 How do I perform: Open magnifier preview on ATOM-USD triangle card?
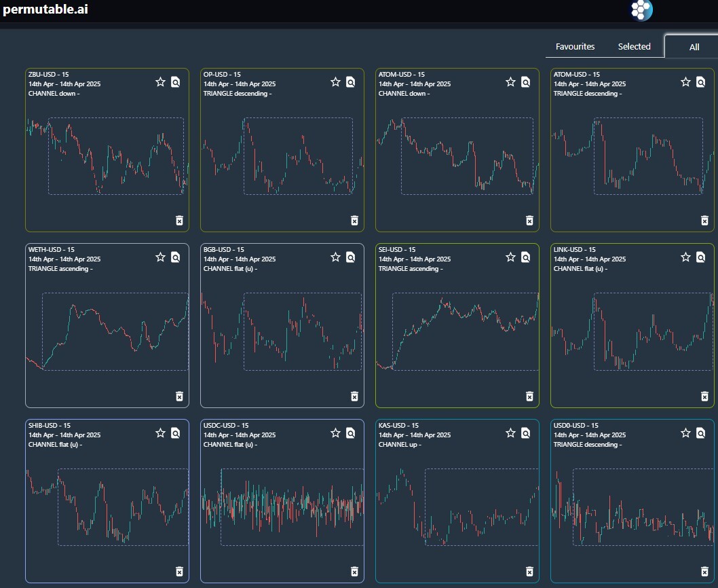click(x=700, y=81)
